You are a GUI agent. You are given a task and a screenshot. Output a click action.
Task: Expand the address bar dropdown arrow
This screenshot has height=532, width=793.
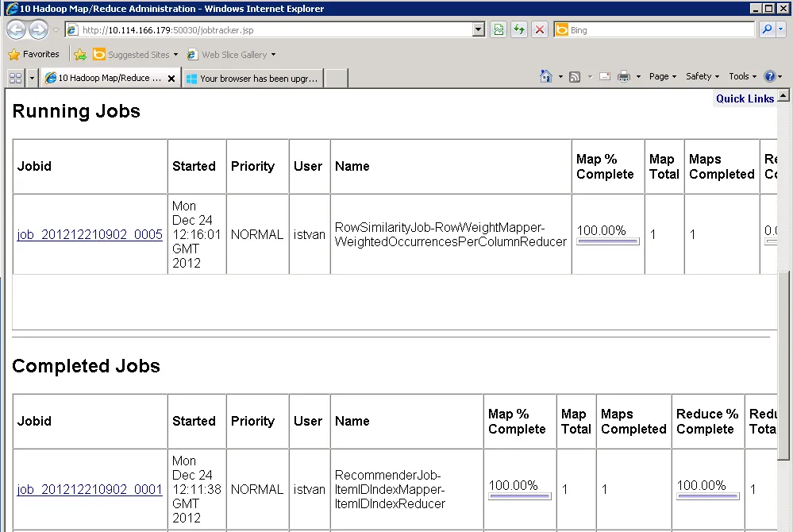click(478, 30)
